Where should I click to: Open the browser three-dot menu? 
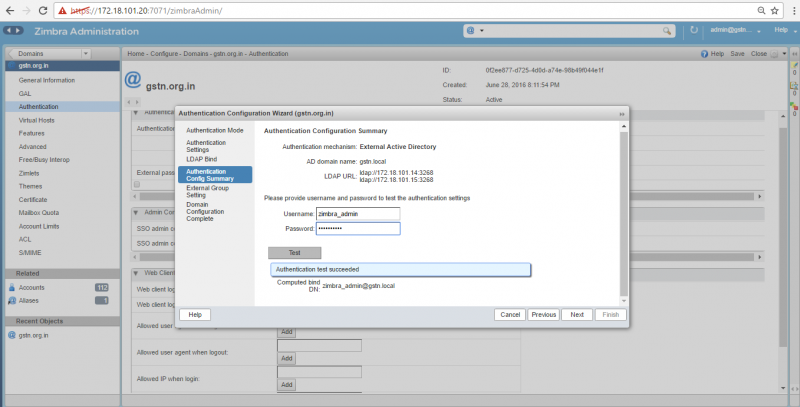(x=794, y=11)
